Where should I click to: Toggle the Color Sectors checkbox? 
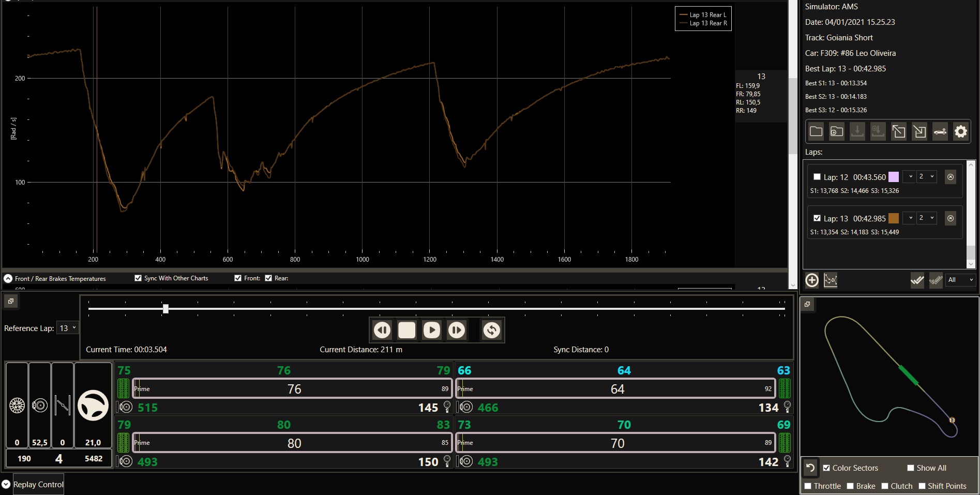pos(826,468)
